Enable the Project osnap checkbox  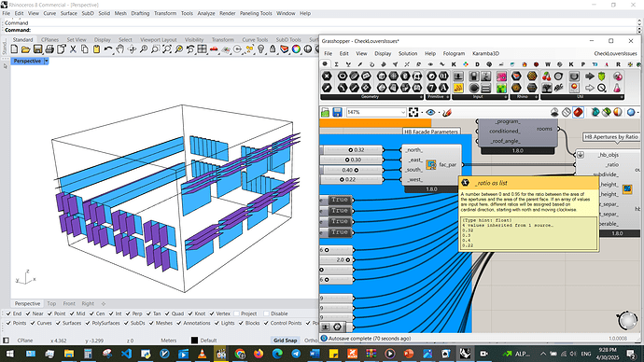coord(236,313)
